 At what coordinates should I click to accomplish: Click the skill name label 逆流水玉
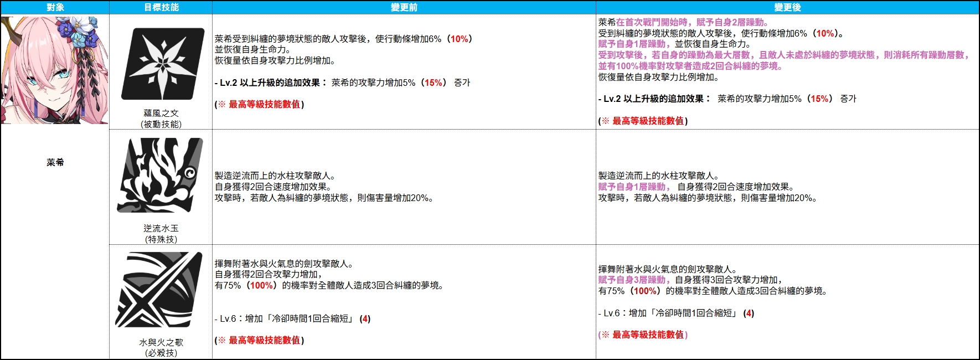pos(161,228)
